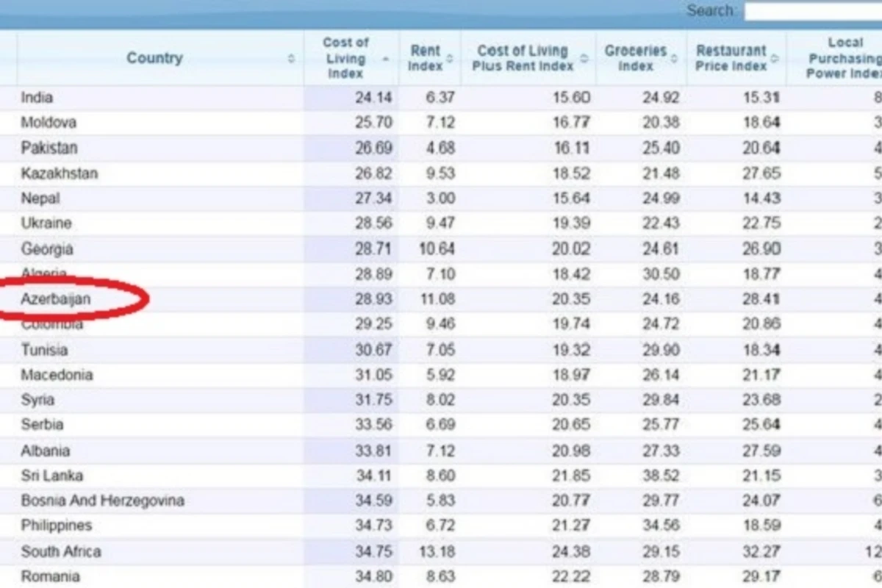Image resolution: width=882 pixels, height=588 pixels.
Task: Select the Bosnia And Herzegovina row name
Action: click(x=102, y=501)
